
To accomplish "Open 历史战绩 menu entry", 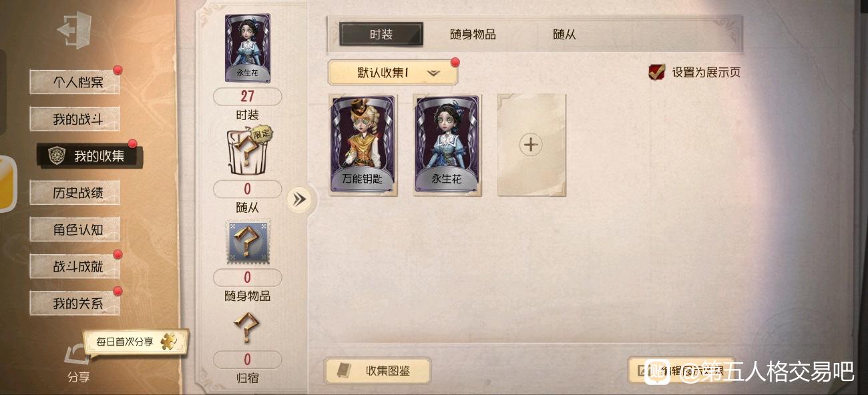I will 75,193.
